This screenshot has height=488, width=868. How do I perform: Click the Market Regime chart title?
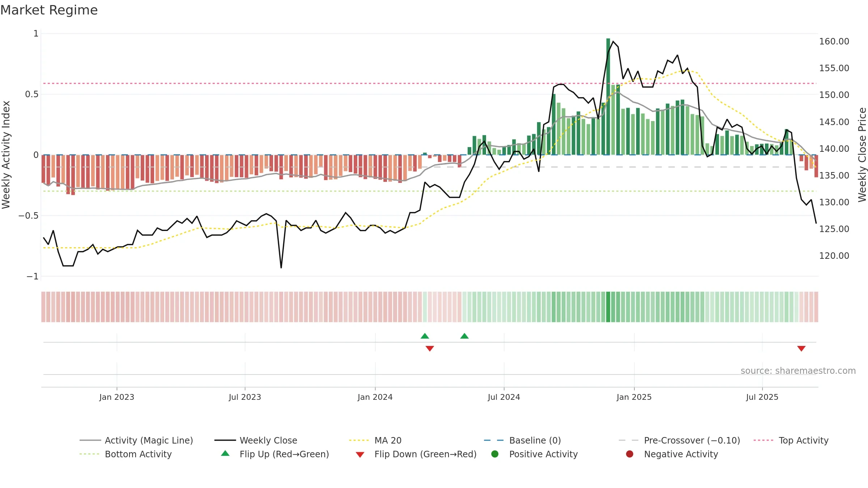(49, 10)
